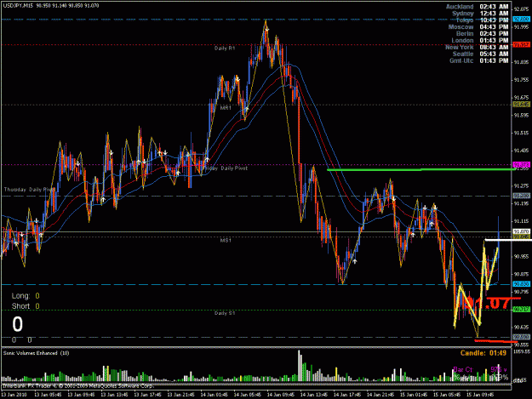532x399 pixels.
Task: Select the Seattle 05:43 AM clock row
Action: [x=480, y=54]
